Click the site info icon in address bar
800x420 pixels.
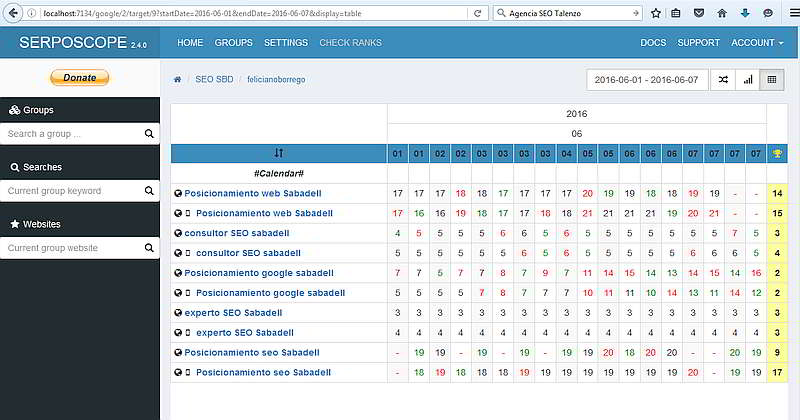tap(32, 13)
